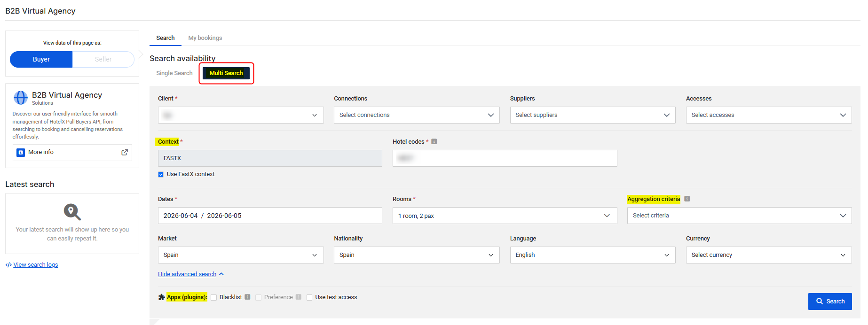Open the external link icon beside More info
The height and width of the screenshot is (325, 868).
tap(125, 152)
